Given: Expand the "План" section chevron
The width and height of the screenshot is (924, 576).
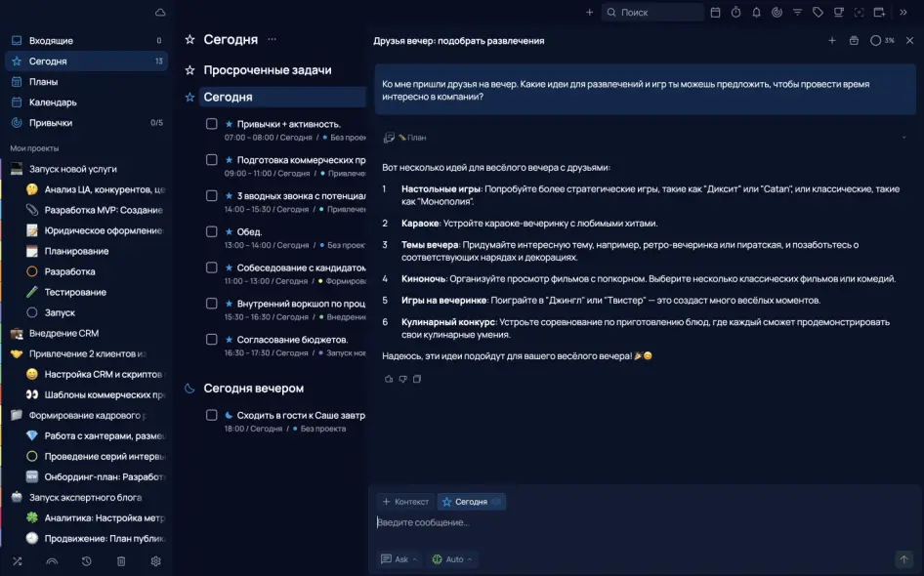Looking at the screenshot, I should click(x=903, y=138).
